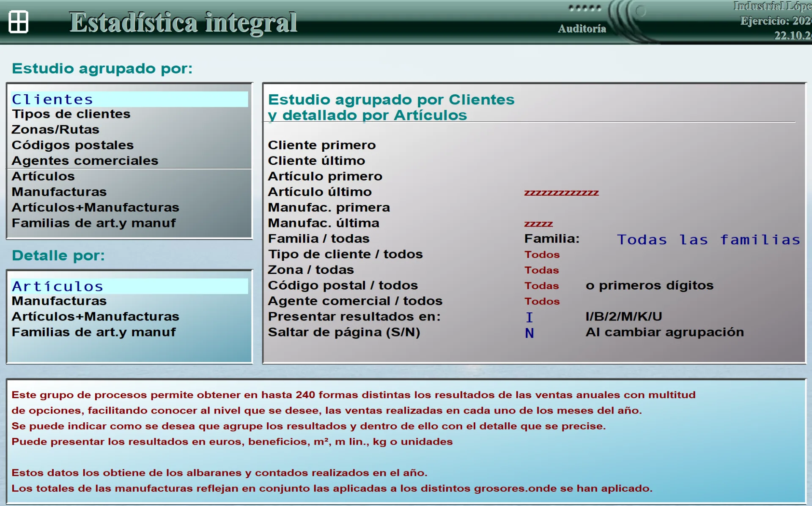The width and height of the screenshot is (812, 506).
Task: Edit the Artículo último zzzz value
Action: [562, 193]
